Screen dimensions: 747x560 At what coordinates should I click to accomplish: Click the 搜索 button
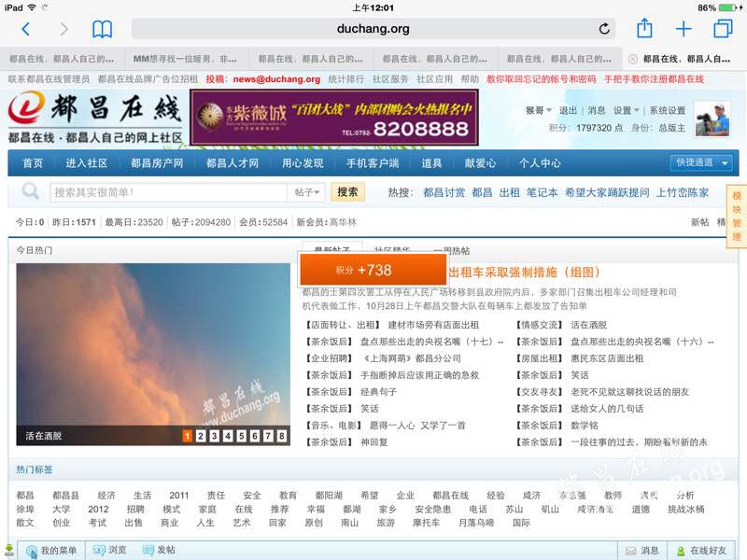[347, 192]
